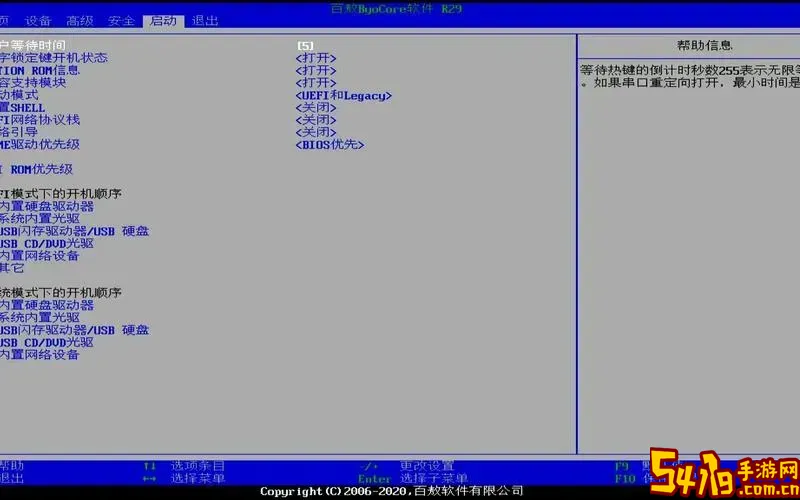
Task: Select the 动模式 label
Action: click(19, 95)
